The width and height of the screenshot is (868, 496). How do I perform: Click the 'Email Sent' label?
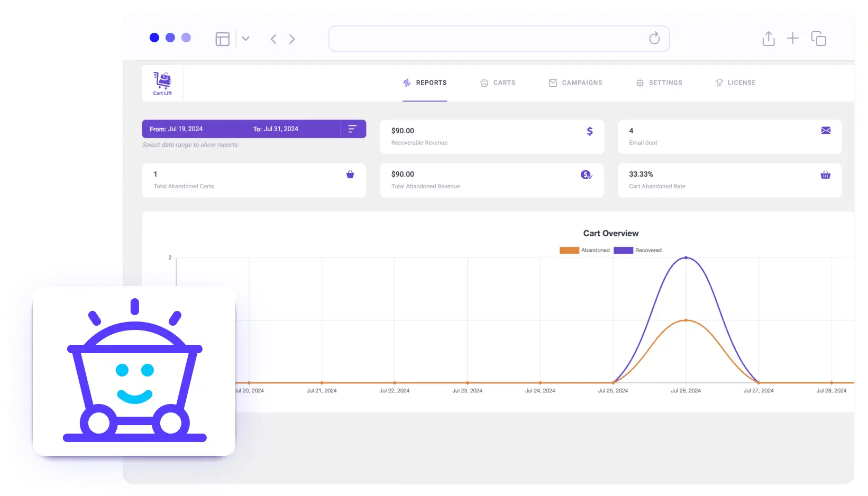pos(643,143)
